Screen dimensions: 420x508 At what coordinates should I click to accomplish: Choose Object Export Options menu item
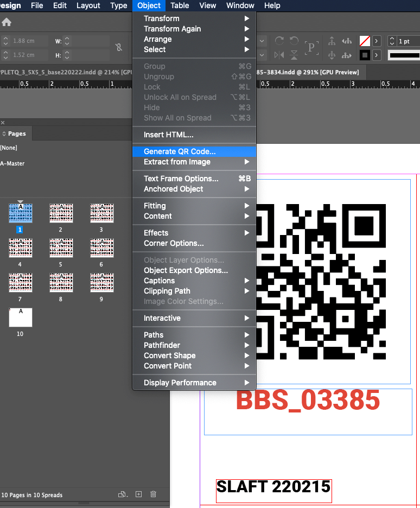(x=194, y=270)
